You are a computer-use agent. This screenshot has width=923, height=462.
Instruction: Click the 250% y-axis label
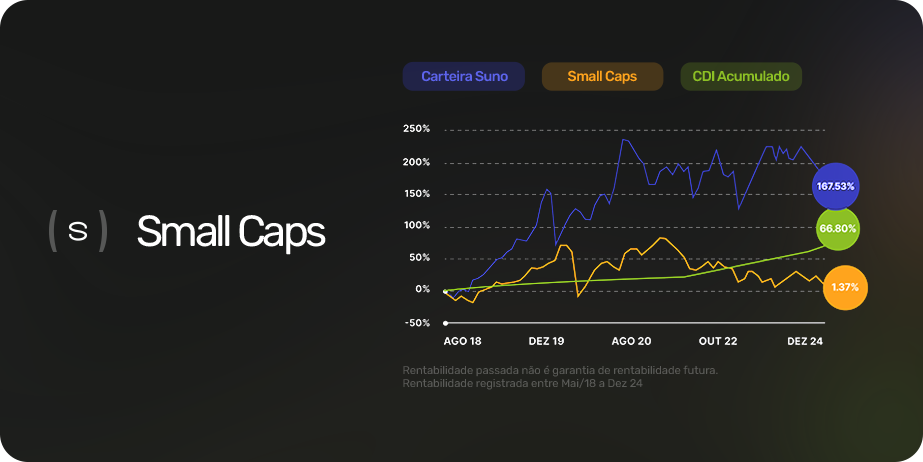416,129
